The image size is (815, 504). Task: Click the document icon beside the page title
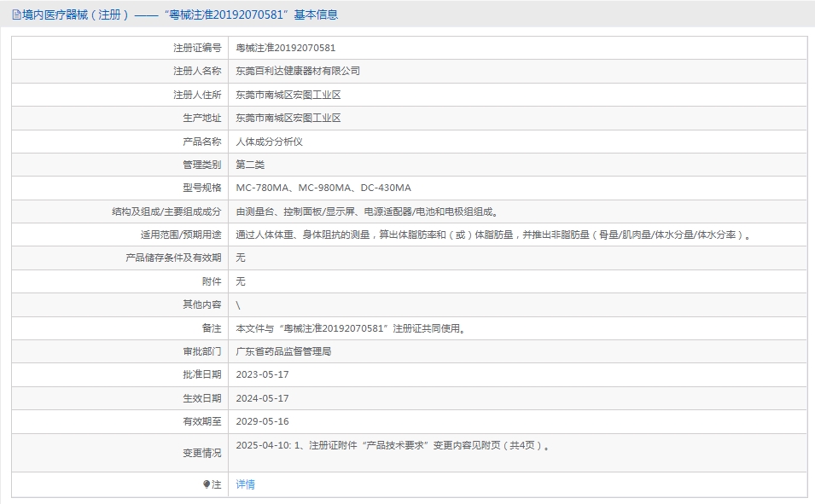pyautogui.click(x=16, y=15)
